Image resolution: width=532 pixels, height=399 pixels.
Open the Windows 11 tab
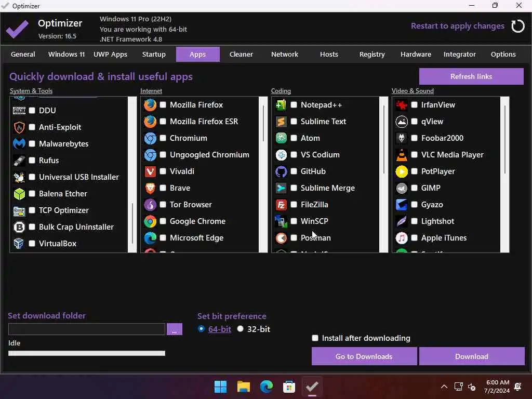pos(66,54)
